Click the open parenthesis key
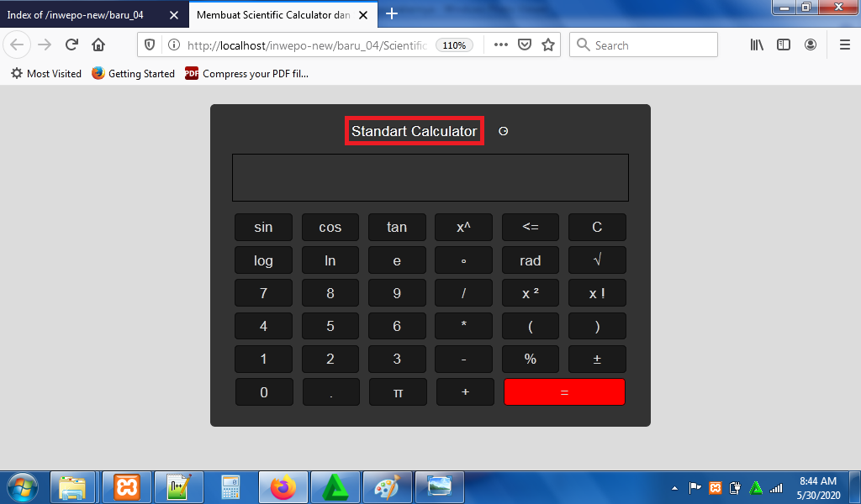 pos(531,326)
